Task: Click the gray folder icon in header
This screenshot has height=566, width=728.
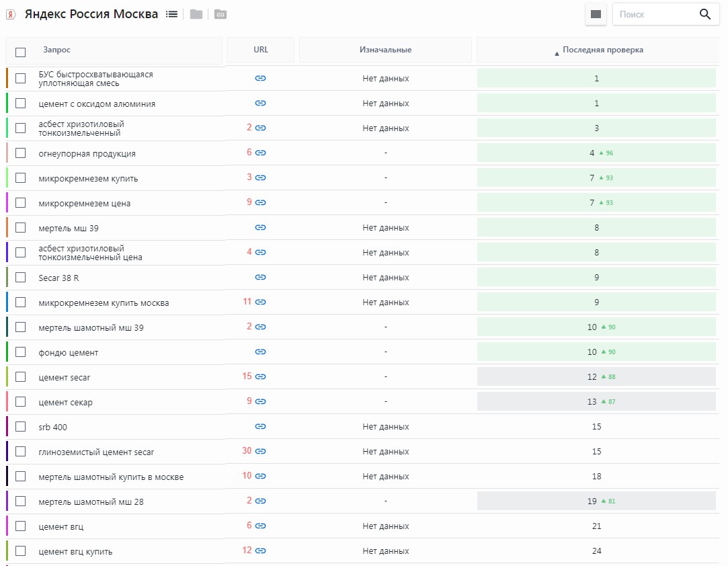Action: pyautogui.click(x=196, y=14)
